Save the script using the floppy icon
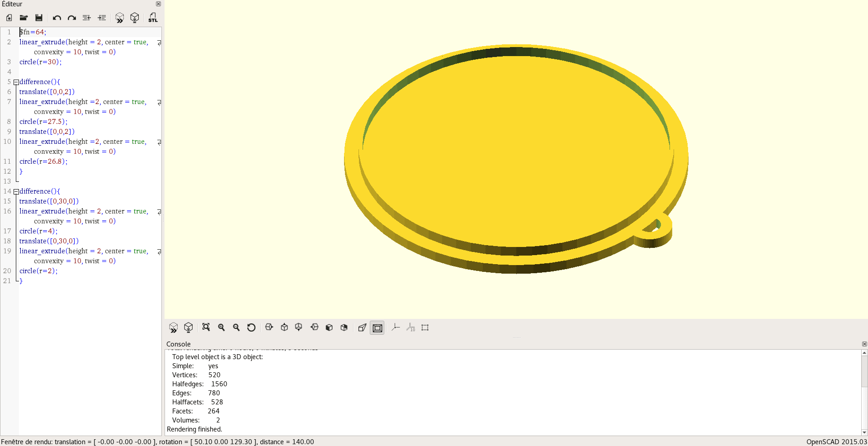Screen dimensions: 868x446 point(39,18)
